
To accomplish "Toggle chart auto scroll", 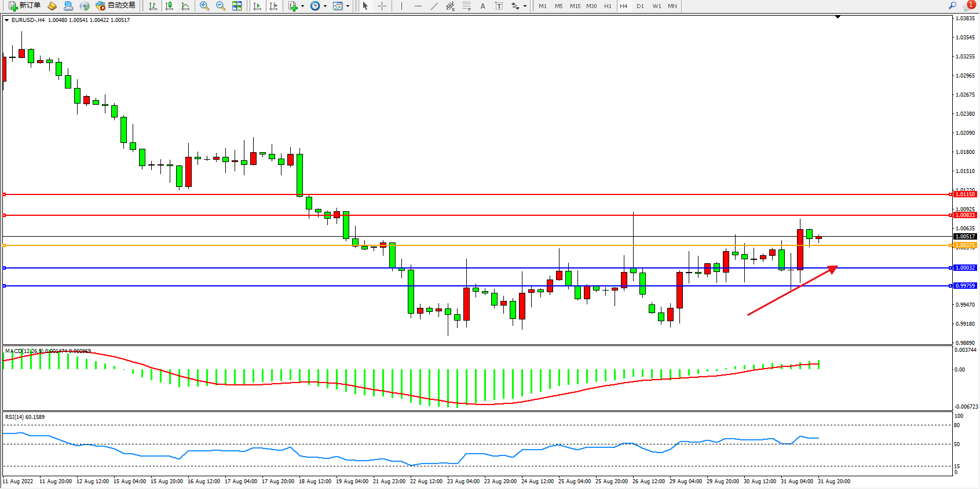I will 257,6.
